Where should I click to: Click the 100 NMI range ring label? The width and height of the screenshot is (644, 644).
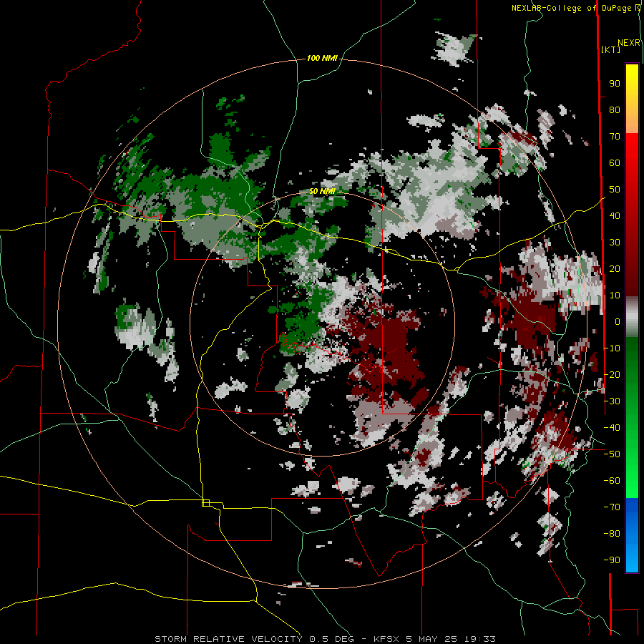322,58
